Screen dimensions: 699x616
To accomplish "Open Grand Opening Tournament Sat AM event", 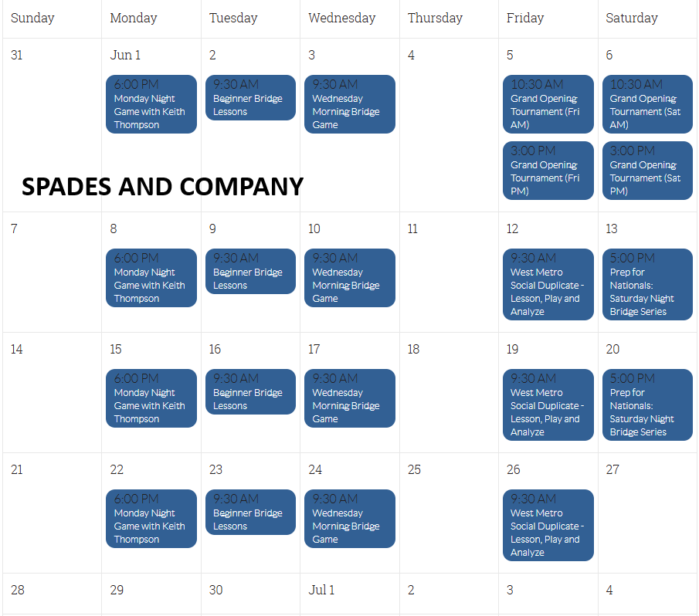I will point(647,104).
